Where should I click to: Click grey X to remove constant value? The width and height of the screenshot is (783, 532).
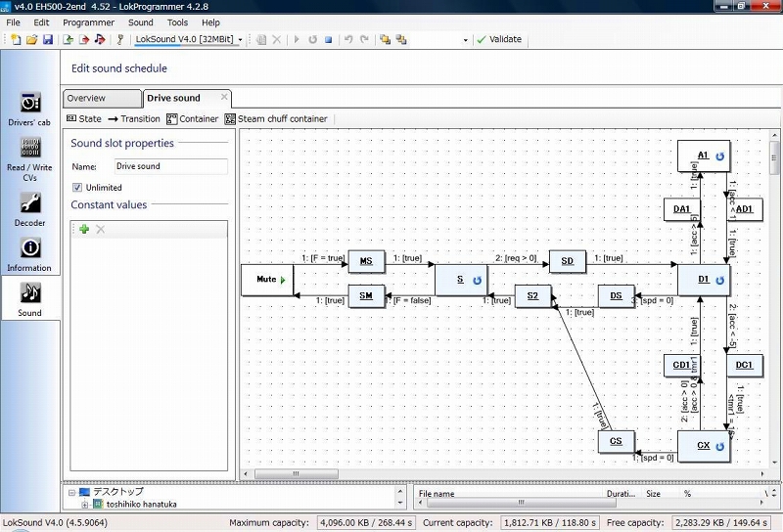101,229
